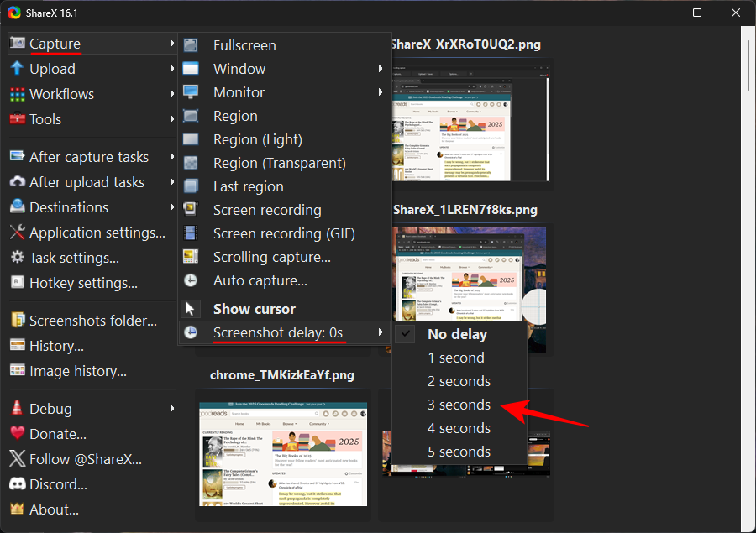
Task: Click the Screen recording icon
Action: (x=192, y=210)
